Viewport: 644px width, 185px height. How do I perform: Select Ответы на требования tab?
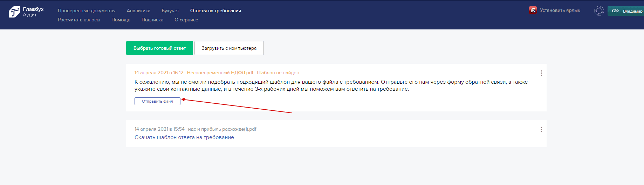click(x=215, y=11)
